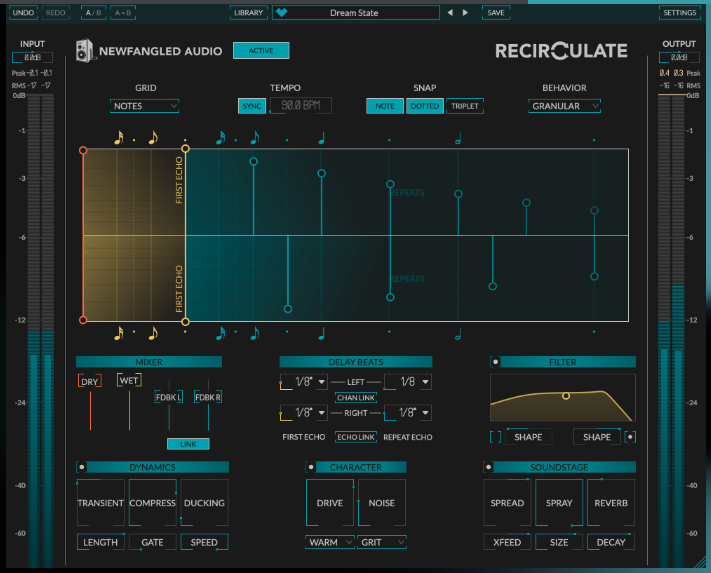The image size is (711, 573).
Task: Open the SETTINGS menu
Action: (x=679, y=13)
